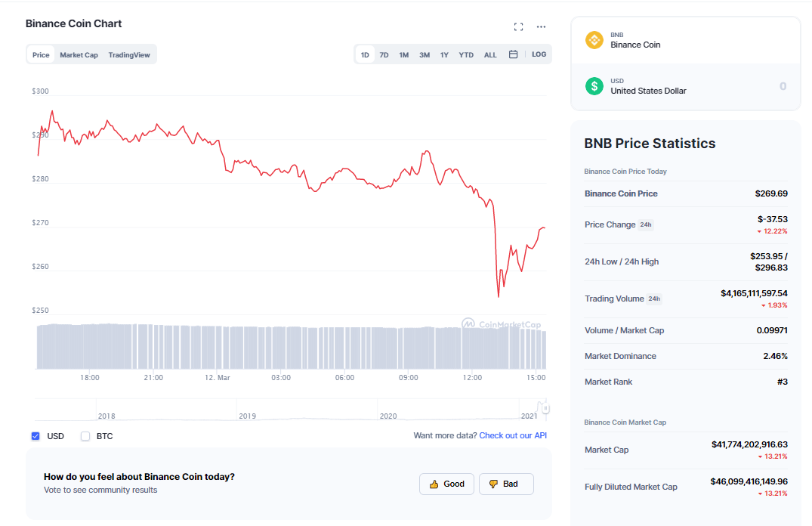The image size is (812, 526).
Task: Follow the Check out our API link
Action: point(513,435)
